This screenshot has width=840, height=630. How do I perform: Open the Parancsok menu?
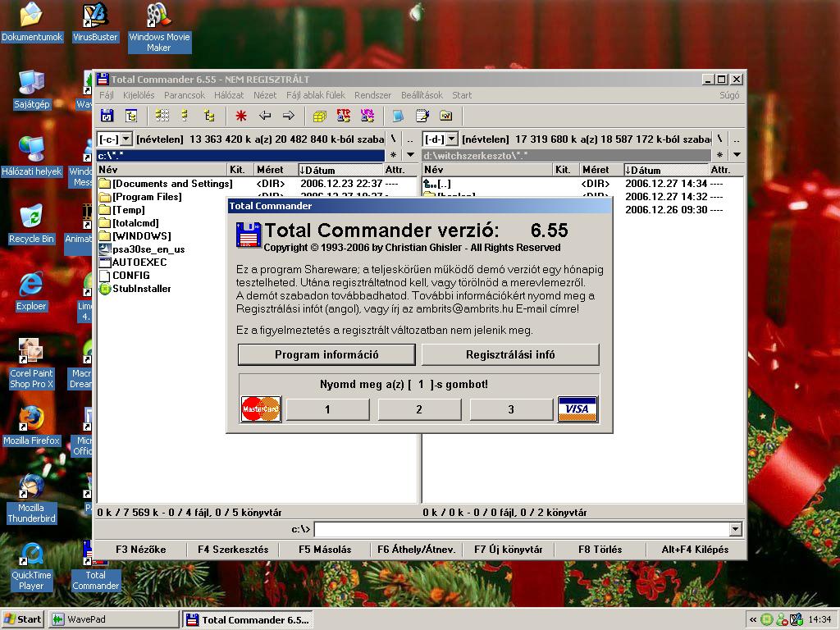pos(185,95)
